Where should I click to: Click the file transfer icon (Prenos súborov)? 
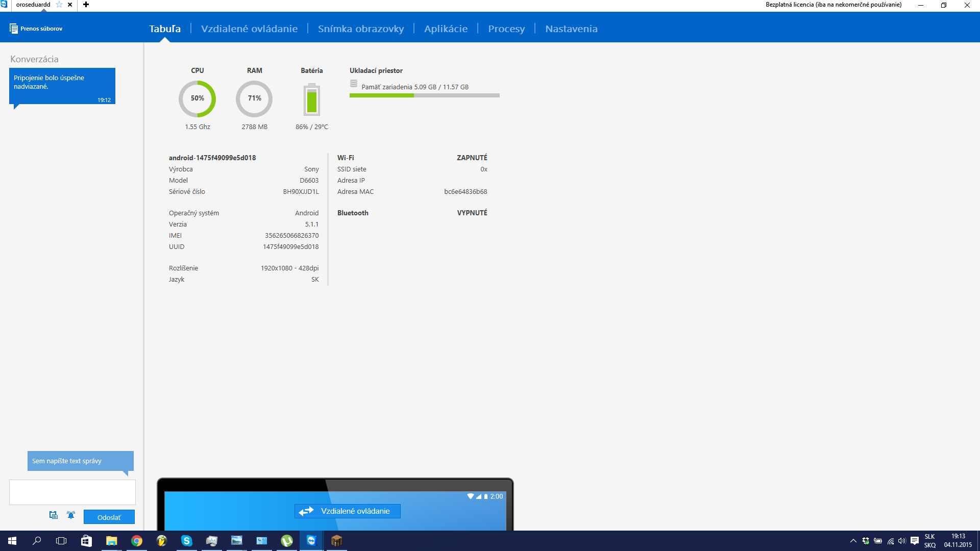pos(14,29)
